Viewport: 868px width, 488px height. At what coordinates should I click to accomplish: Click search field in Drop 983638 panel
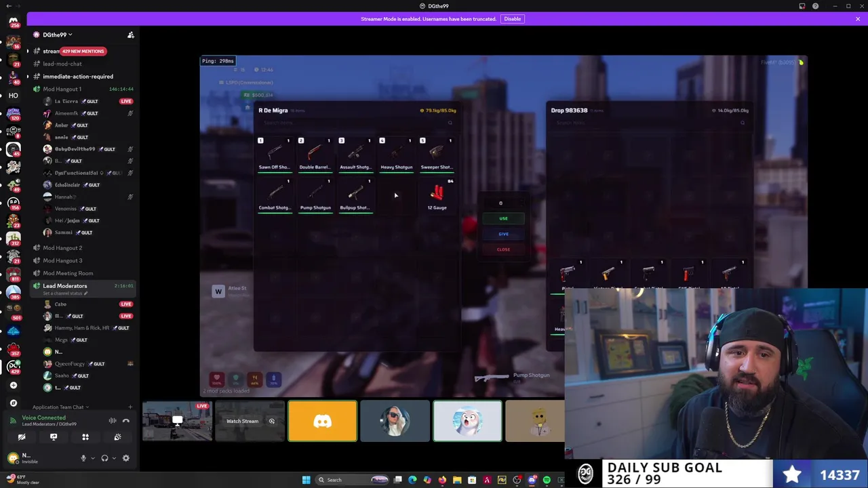pyautogui.click(x=649, y=123)
